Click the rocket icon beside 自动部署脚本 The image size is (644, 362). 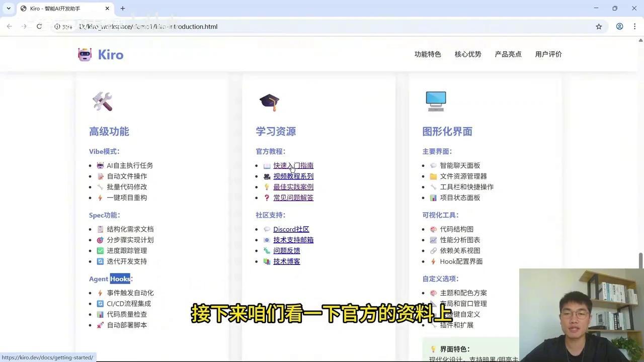(100, 325)
